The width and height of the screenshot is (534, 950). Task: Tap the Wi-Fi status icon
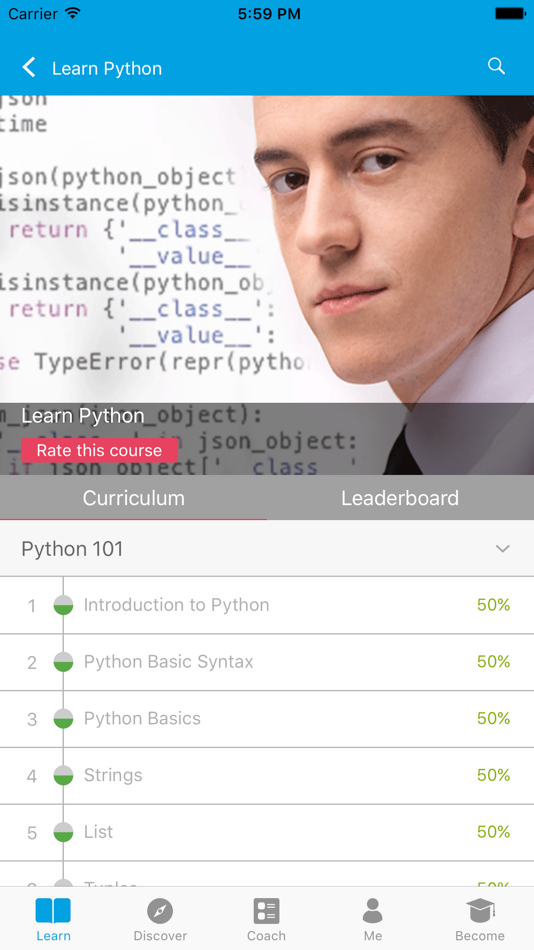73,13
